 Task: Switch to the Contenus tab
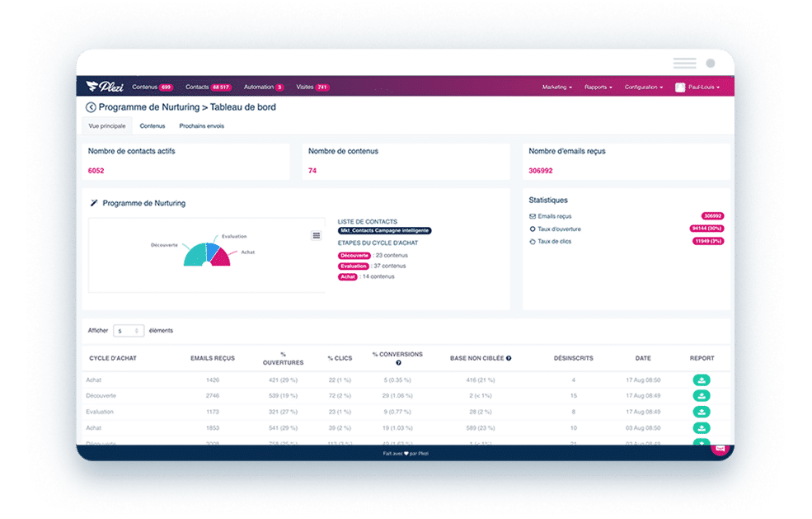click(x=153, y=126)
